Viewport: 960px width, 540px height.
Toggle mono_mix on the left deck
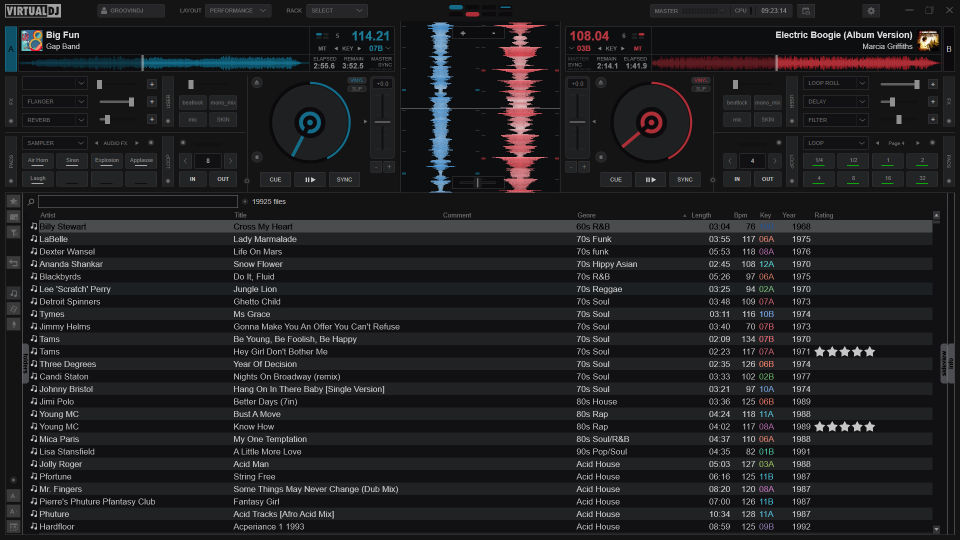[223, 102]
